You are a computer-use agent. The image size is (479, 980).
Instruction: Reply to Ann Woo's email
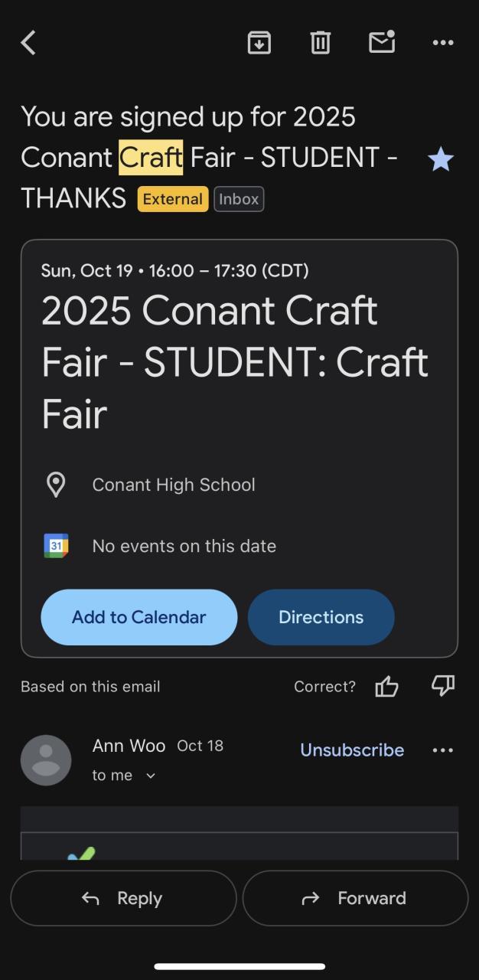tap(123, 898)
